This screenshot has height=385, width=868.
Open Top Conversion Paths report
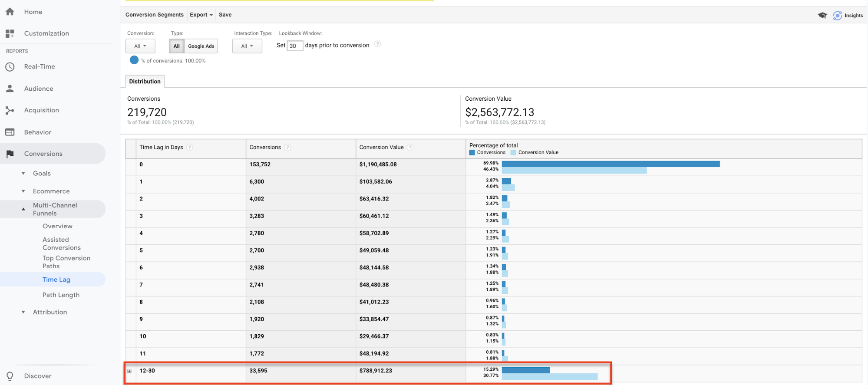(x=66, y=262)
